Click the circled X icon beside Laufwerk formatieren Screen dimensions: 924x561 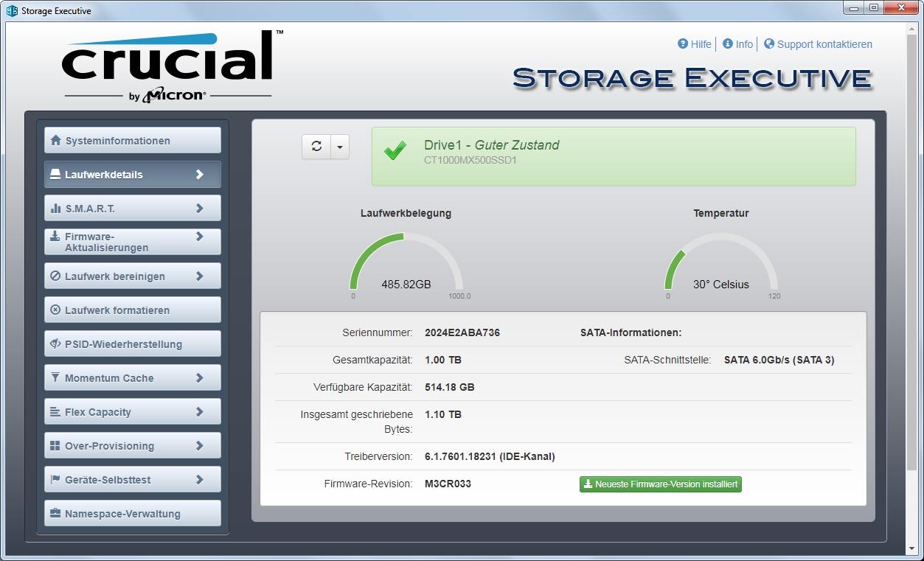(55, 310)
